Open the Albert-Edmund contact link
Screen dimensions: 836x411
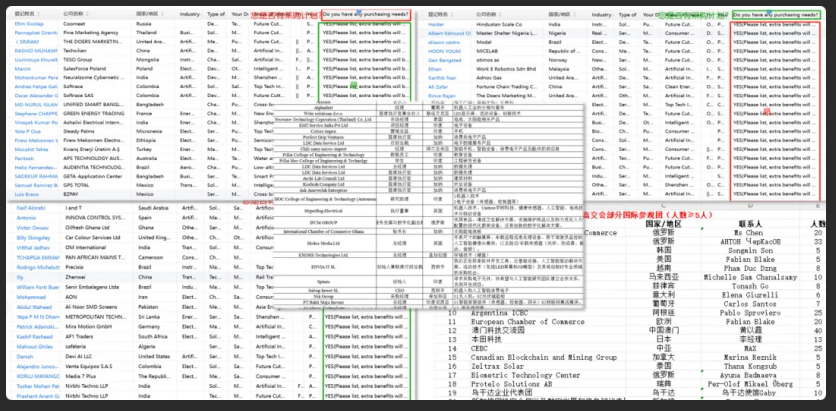[449, 33]
